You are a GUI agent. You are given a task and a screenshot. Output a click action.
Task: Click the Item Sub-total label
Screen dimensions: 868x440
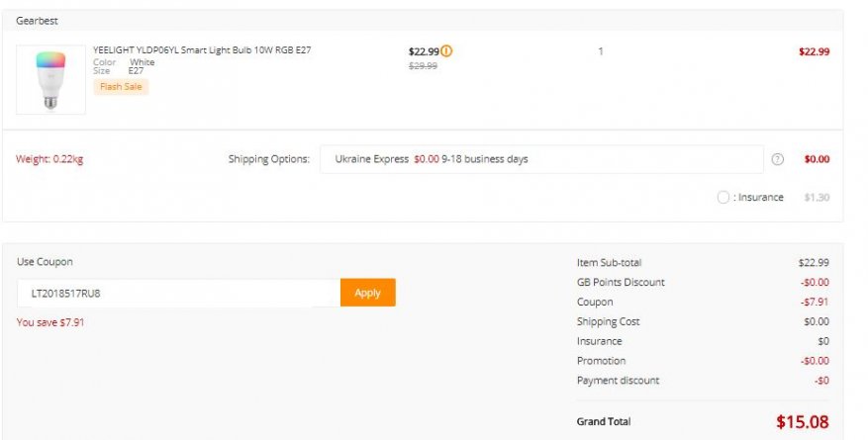(609, 263)
